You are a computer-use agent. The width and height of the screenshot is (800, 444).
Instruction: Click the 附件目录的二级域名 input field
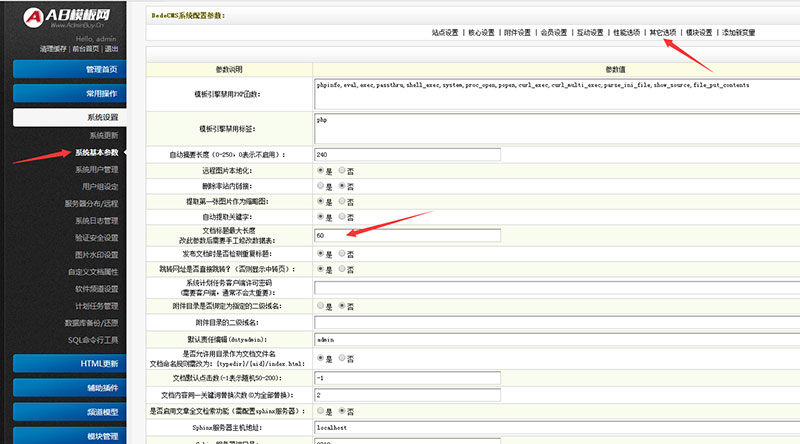pyautogui.click(x=557, y=322)
